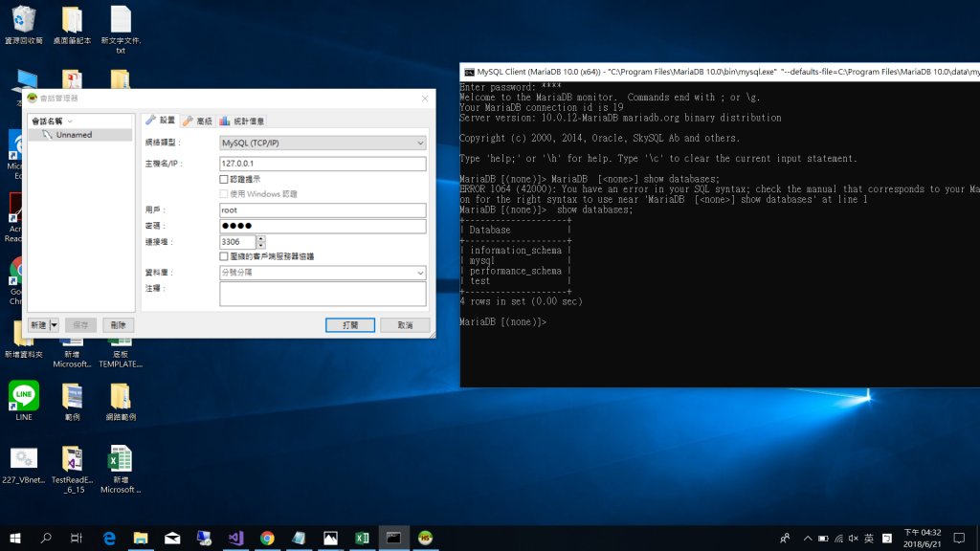Open the Mail app from taskbar
Image resolution: width=980 pixels, height=551 pixels.
click(x=172, y=538)
